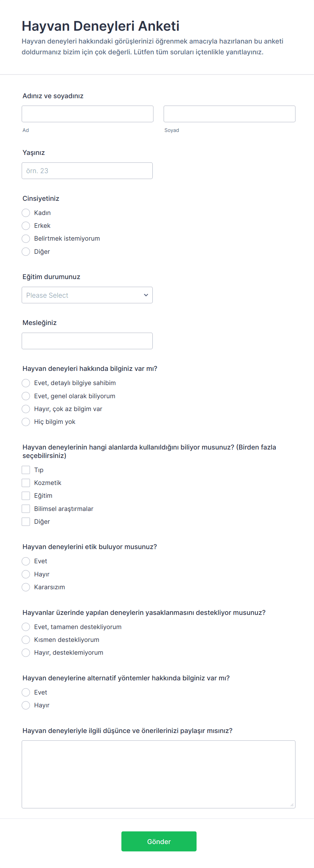
Task: Submit the form with Gönder button
Action: pos(159,841)
